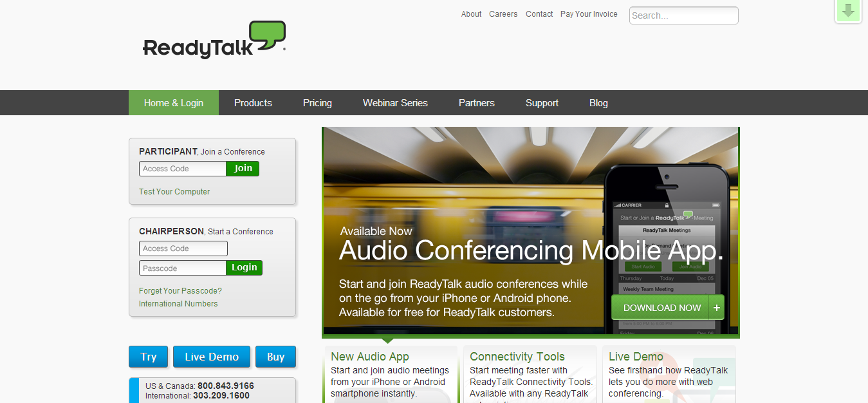Open the Pricing tab
The height and width of the screenshot is (403, 868).
point(317,103)
